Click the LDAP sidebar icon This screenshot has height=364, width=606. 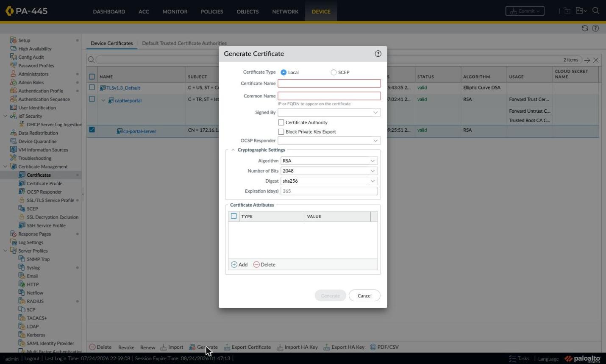click(22, 326)
